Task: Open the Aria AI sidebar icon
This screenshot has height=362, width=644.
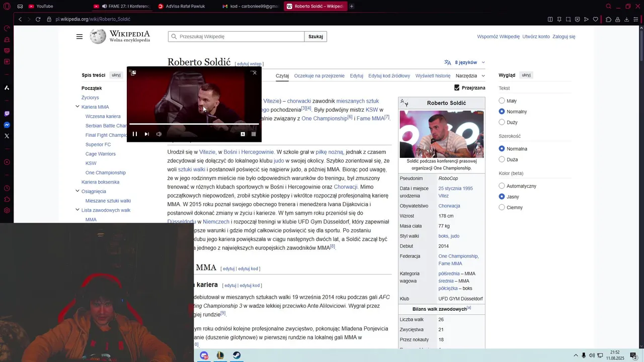Action: (x=7, y=88)
